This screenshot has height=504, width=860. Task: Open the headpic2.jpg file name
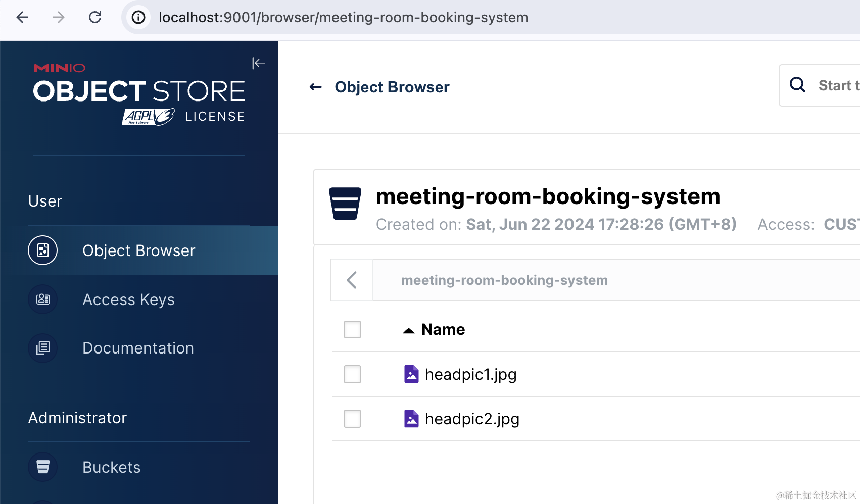(472, 419)
